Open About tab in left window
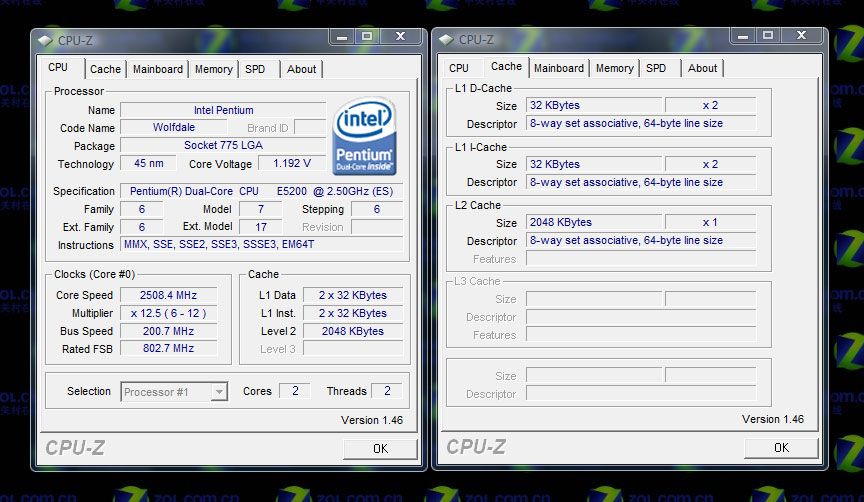Screen dimensions: 864x502 (301, 69)
